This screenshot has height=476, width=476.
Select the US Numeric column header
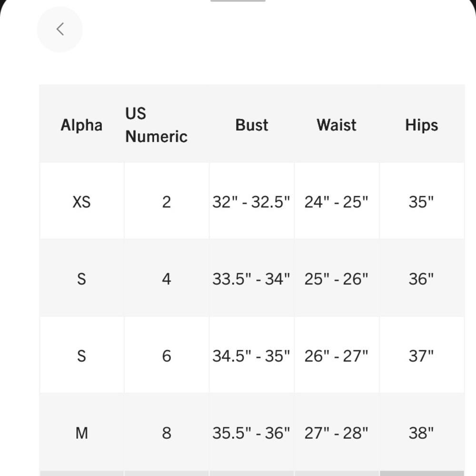click(x=156, y=125)
